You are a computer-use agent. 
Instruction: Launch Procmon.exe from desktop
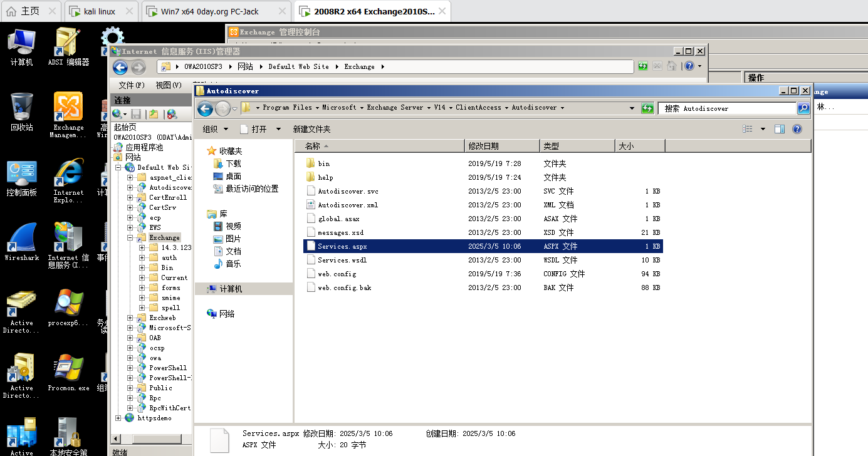tap(68, 373)
